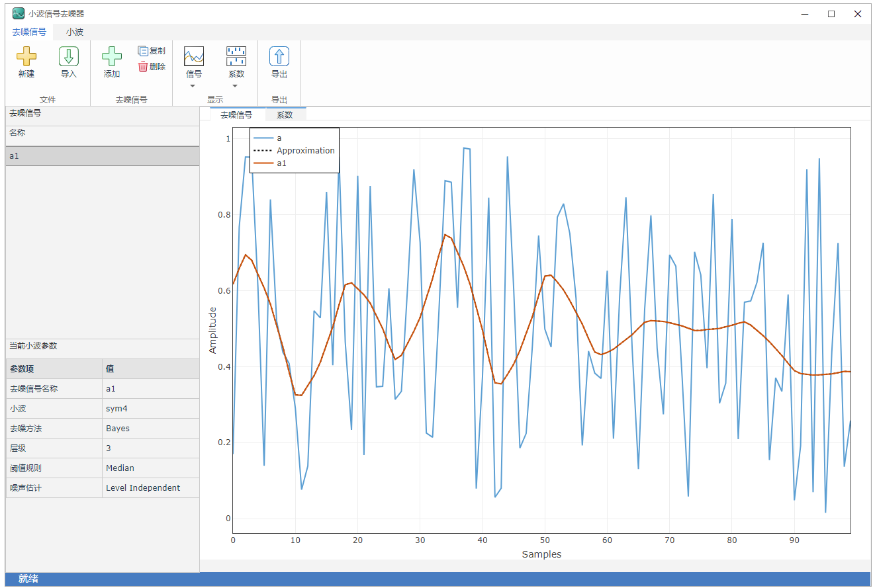Toggle signal 'a' in the legend
Image resolution: width=875 pixels, height=588 pixels.
coord(267,138)
